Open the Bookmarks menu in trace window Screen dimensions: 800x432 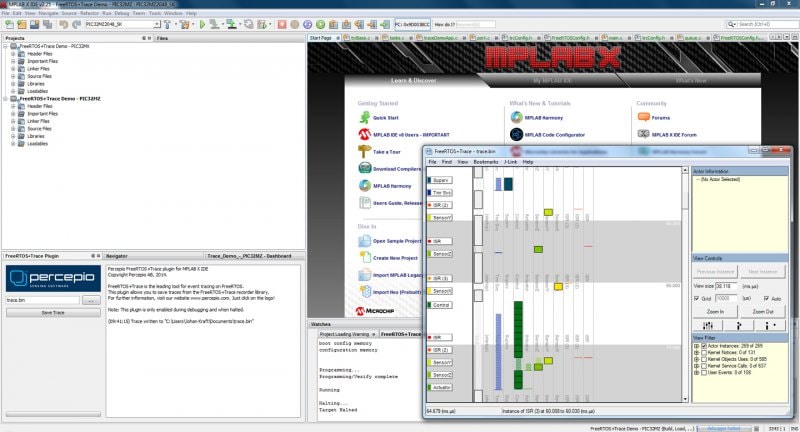click(x=486, y=162)
